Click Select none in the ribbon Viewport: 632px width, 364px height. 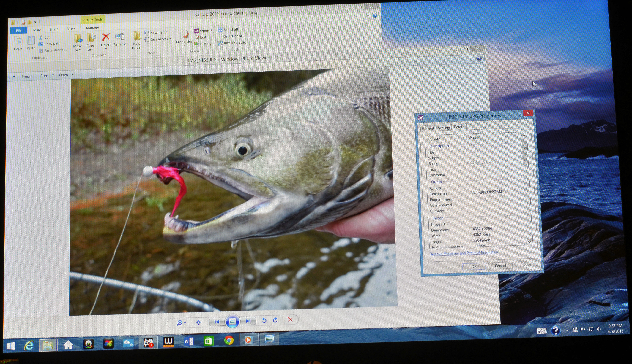point(230,36)
